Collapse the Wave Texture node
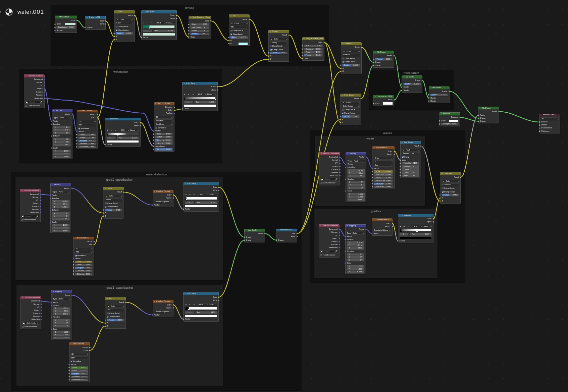This screenshot has width=568, height=392. click(x=374, y=148)
